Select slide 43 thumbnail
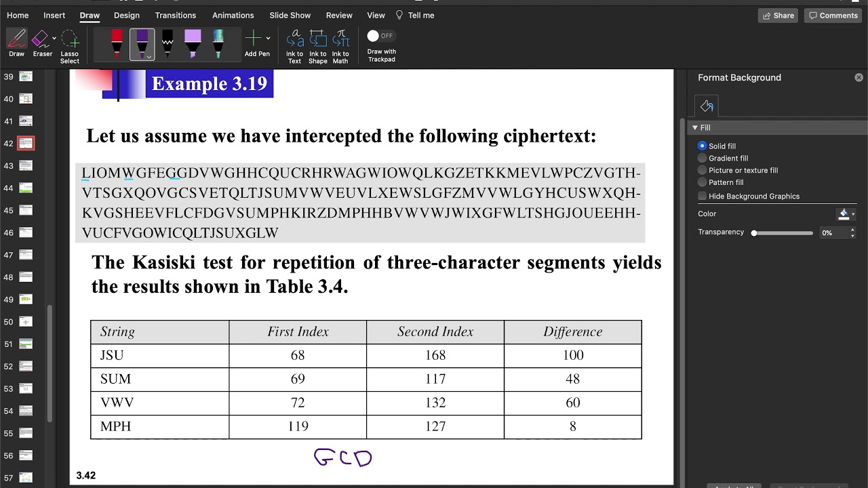Viewport: 868px width, 488px height. (26, 165)
